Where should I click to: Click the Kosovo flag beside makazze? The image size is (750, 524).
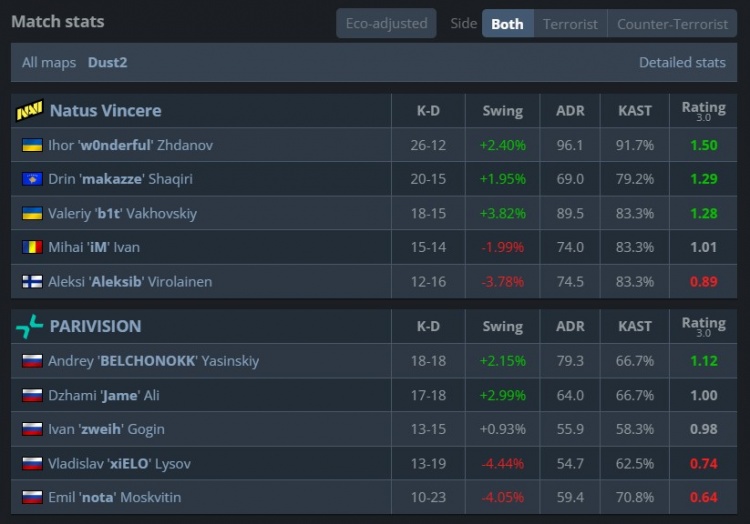[32, 179]
